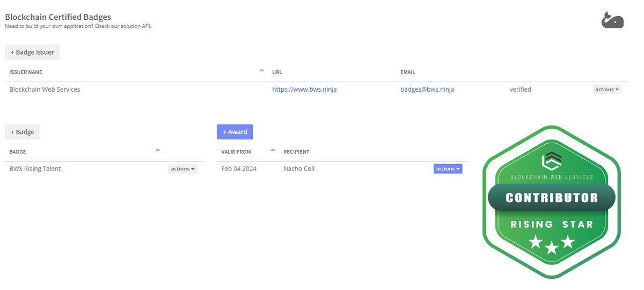Image resolution: width=644 pixels, height=290 pixels.
Task: Sort by the URL column header
Action: [x=277, y=72]
